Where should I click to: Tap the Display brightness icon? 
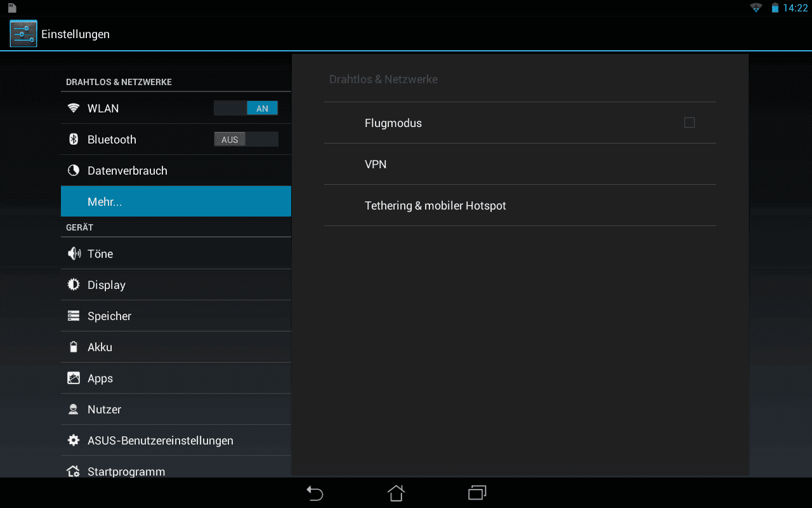(x=74, y=284)
